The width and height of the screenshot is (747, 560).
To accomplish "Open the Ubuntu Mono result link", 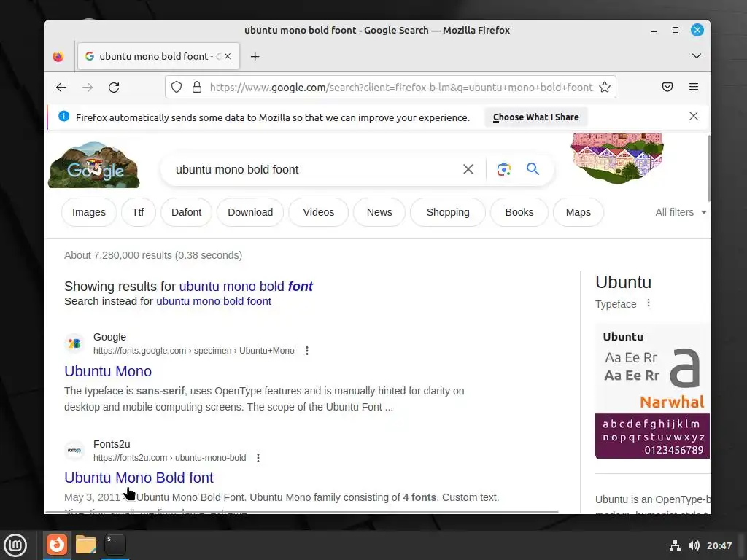I will pos(108,371).
